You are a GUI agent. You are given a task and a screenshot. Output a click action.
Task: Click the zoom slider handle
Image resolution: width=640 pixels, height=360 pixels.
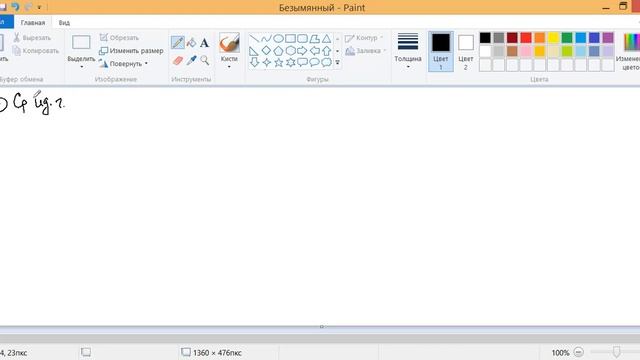click(617, 352)
